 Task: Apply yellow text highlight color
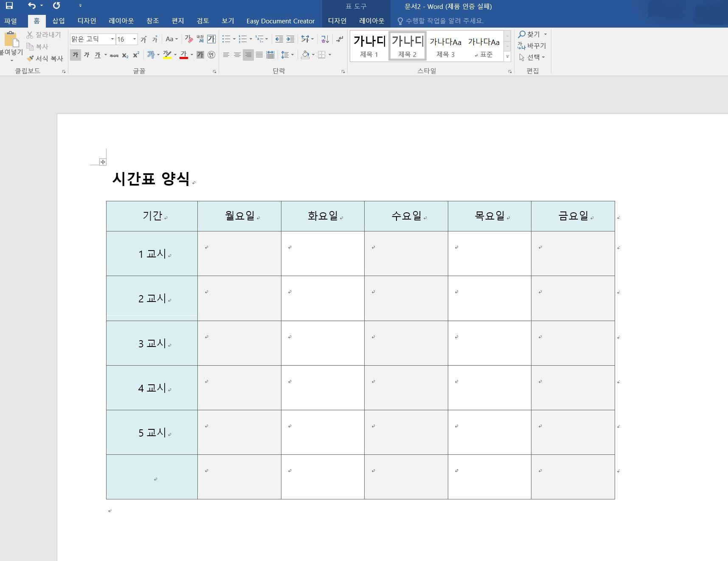167,55
